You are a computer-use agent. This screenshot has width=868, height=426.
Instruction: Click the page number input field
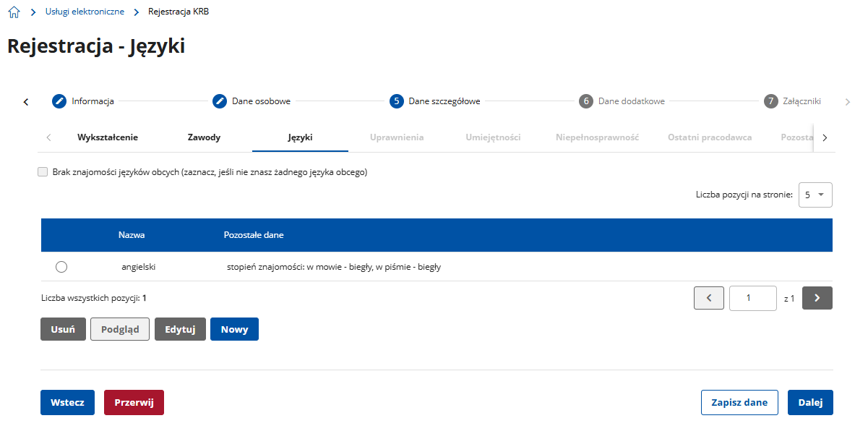(753, 298)
